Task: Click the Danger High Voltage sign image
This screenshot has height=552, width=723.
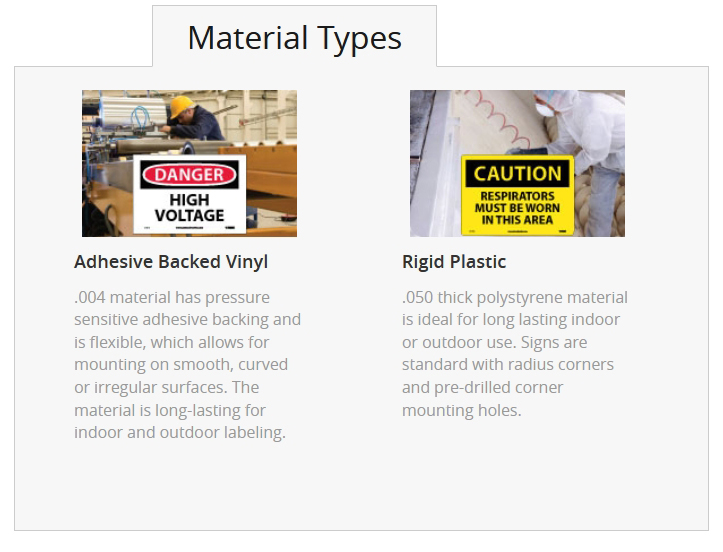Action: pos(190,163)
